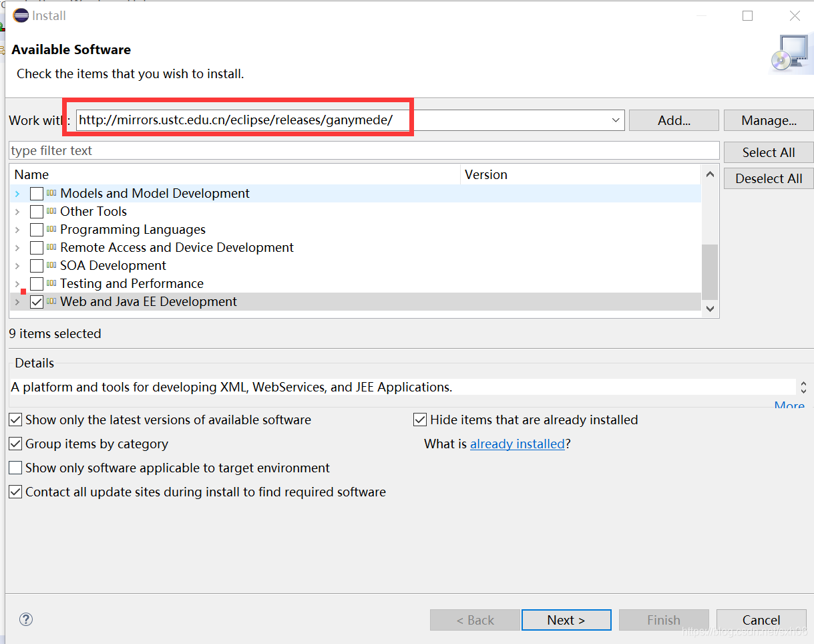Toggle Hide items that are already installed
814x644 pixels.
[420, 420]
